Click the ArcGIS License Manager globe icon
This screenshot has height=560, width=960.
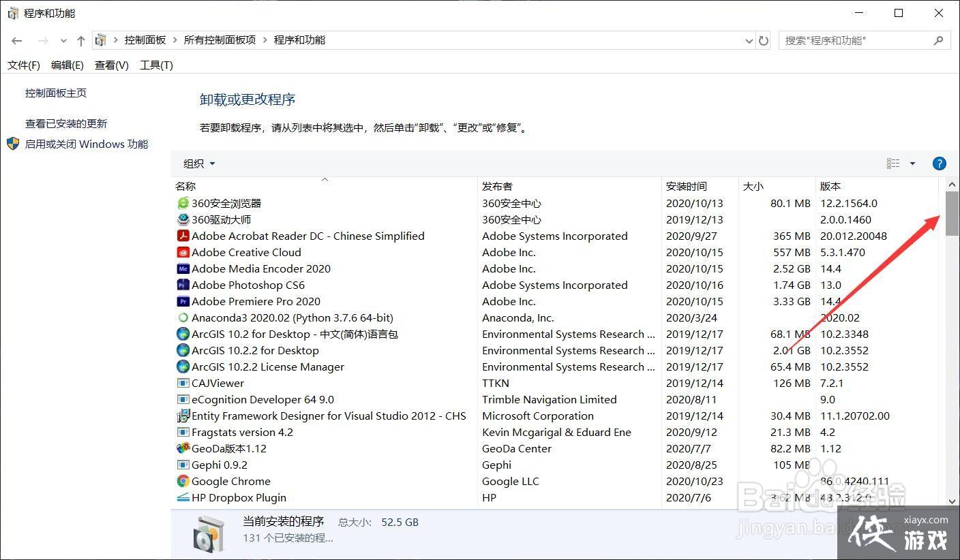(183, 367)
